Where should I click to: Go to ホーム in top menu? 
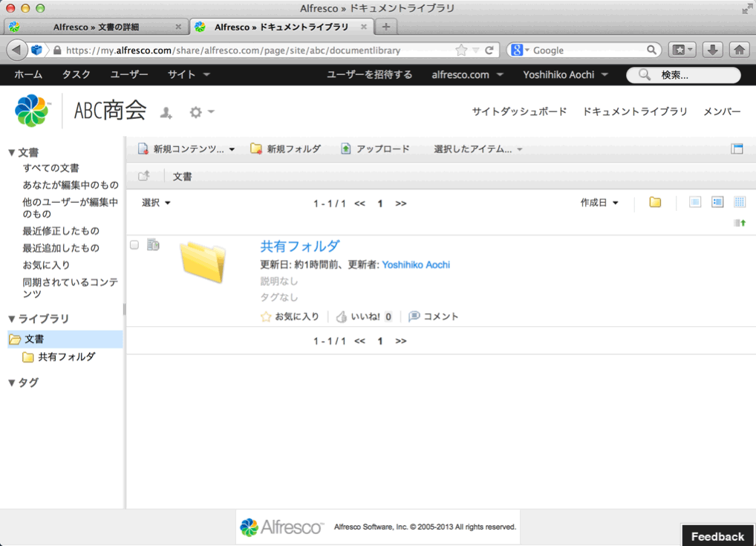pyautogui.click(x=28, y=75)
